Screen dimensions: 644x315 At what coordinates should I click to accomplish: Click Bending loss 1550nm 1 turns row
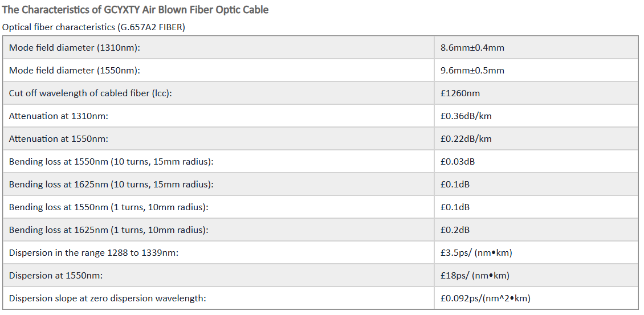(x=320, y=207)
